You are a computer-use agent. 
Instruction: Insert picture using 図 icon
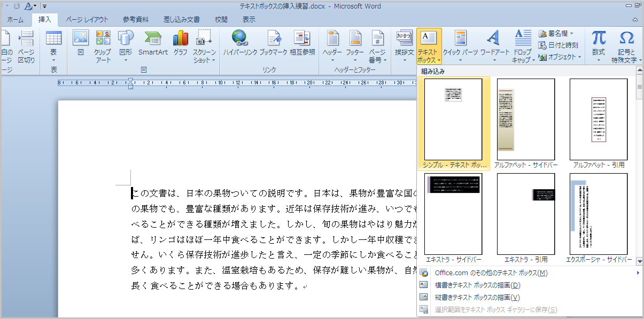(x=81, y=39)
